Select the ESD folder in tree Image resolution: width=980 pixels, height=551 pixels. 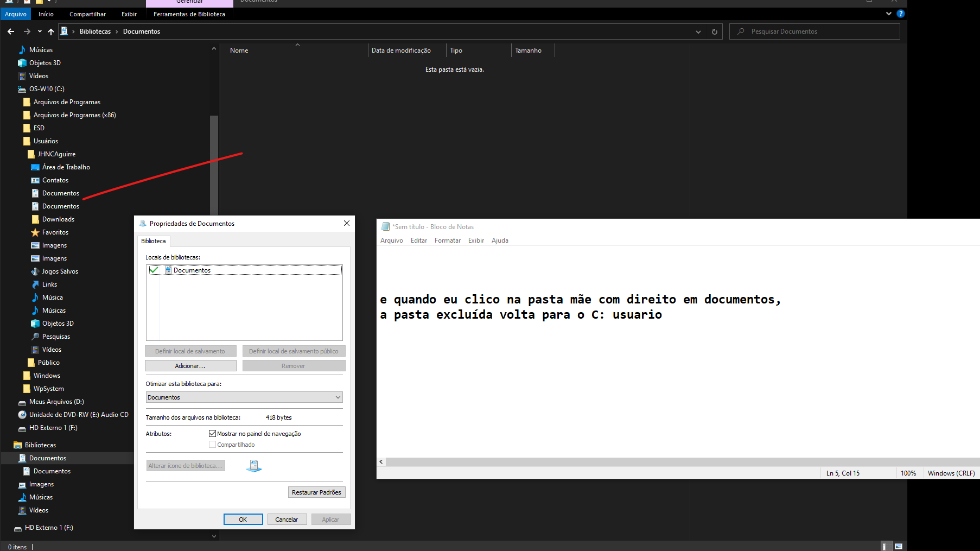tap(39, 128)
